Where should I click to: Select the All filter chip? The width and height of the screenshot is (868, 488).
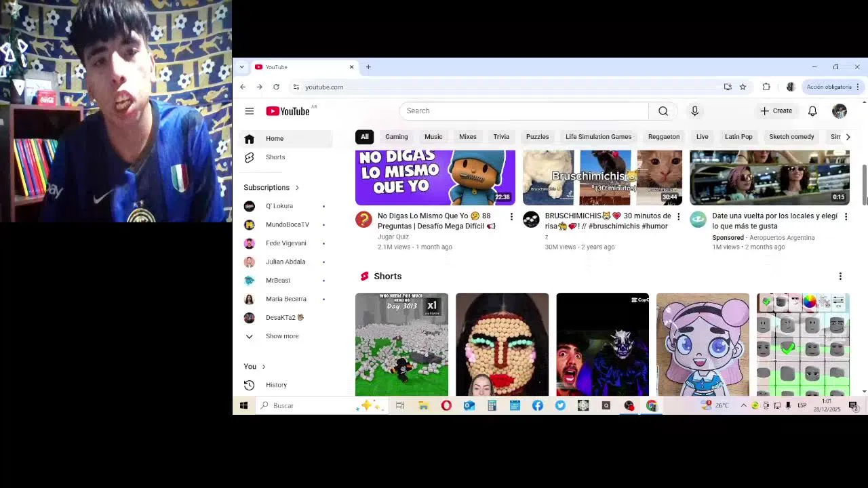click(x=364, y=137)
